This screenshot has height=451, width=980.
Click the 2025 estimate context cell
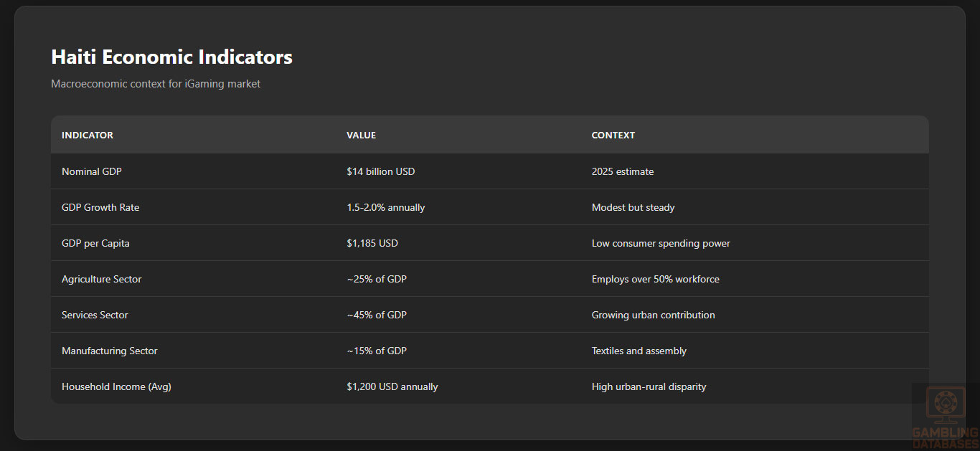622,172
